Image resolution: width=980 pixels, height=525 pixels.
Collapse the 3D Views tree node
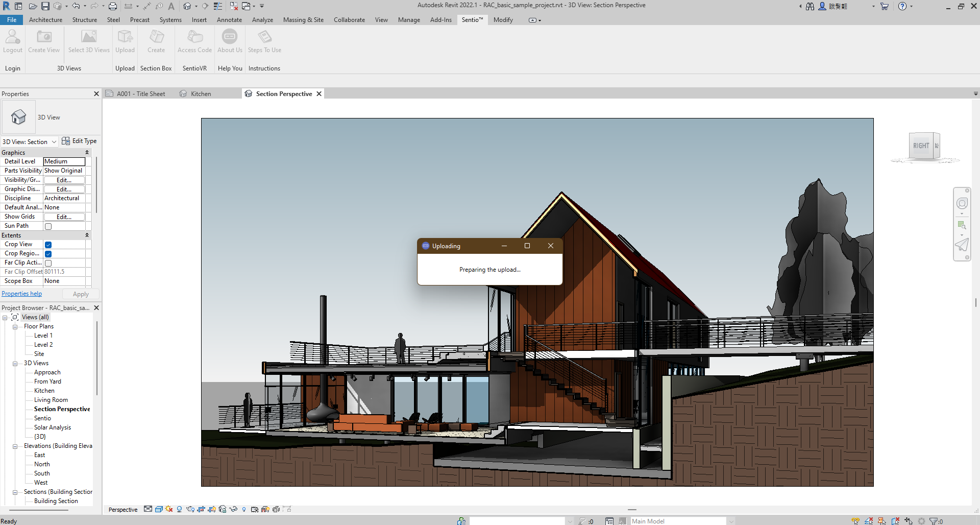click(15, 364)
